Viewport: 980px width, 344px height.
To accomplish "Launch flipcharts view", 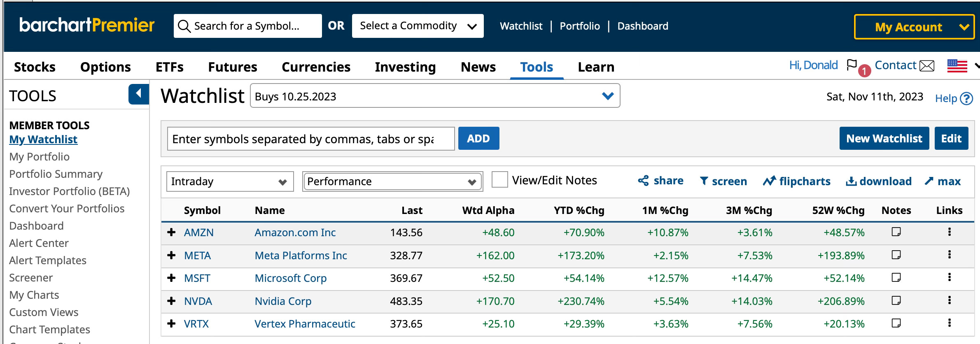I will 796,181.
